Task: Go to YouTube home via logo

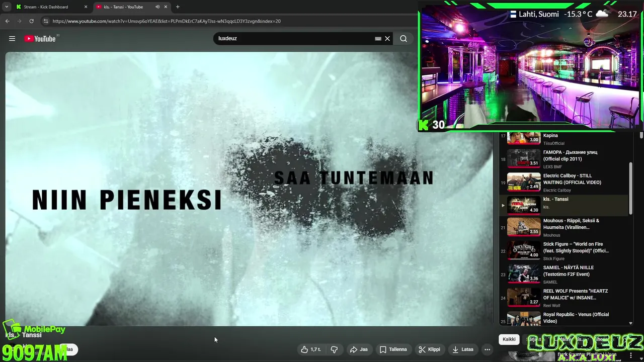Action: point(40,39)
